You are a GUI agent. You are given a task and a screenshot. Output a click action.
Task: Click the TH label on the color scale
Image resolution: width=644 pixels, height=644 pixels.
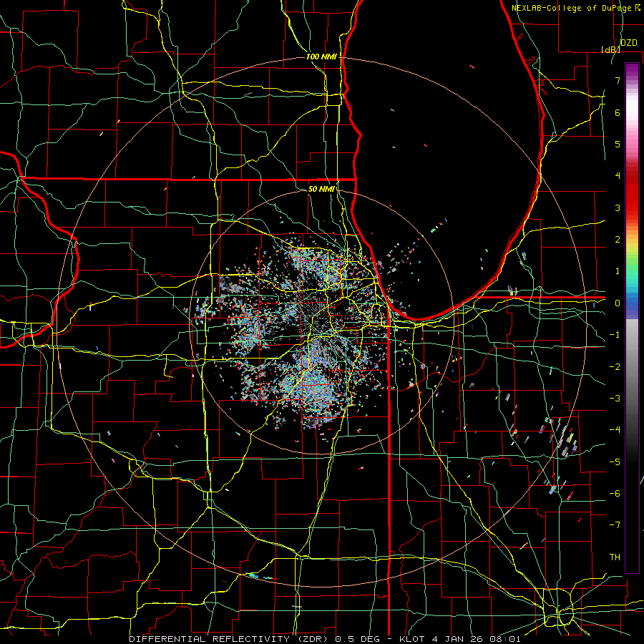[615, 557]
